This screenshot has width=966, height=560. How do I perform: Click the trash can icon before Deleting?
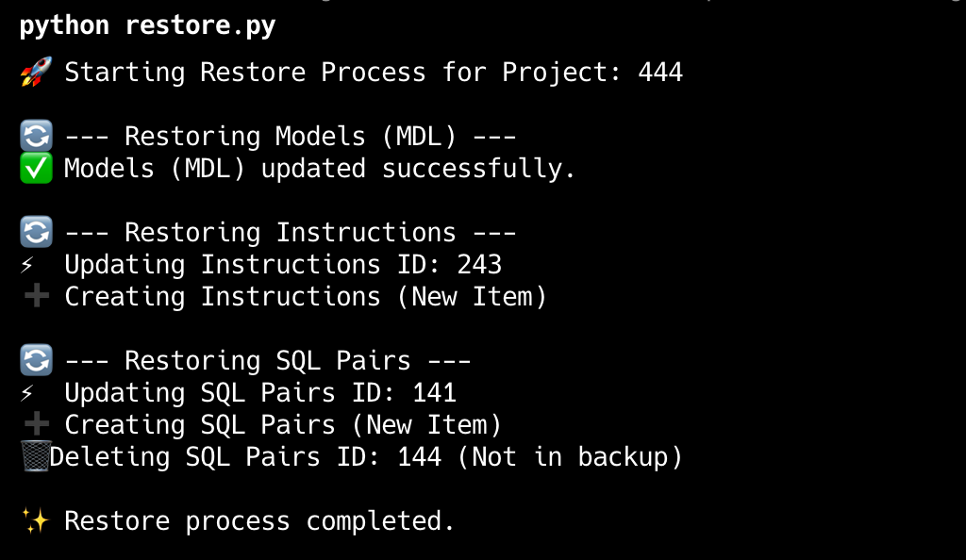coord(35,457)
